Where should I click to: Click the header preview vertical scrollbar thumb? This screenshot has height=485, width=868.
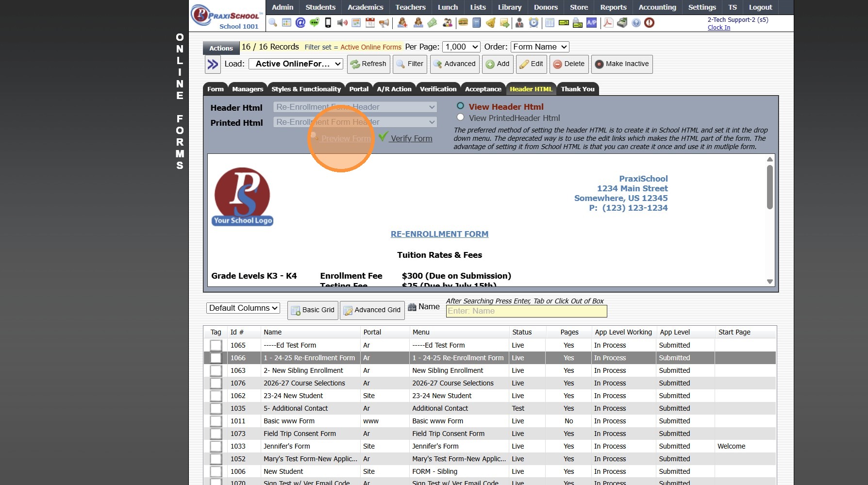769,187
